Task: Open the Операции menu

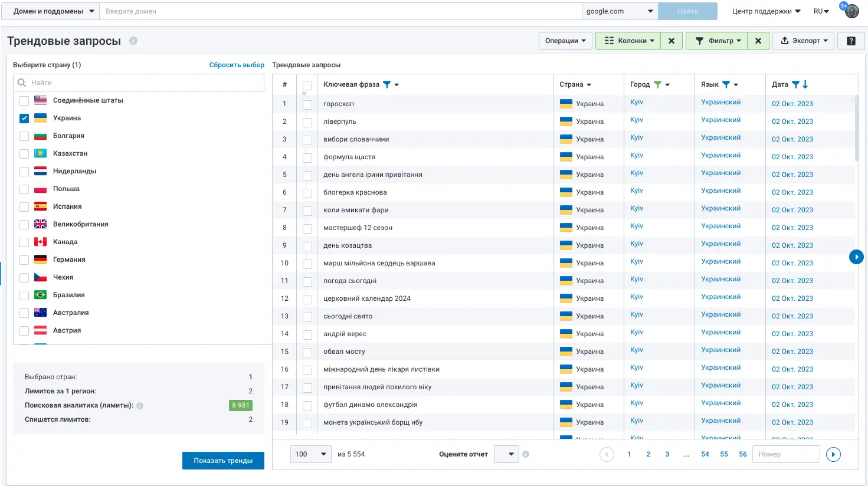Action: coord(565,41)
